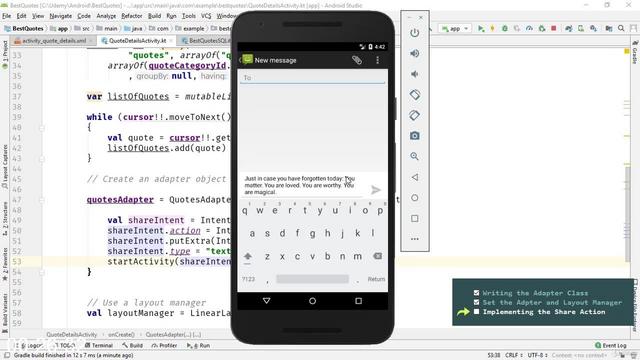Open the Analyze menu
The image size is (640, 360).
[x=106, y=16]
